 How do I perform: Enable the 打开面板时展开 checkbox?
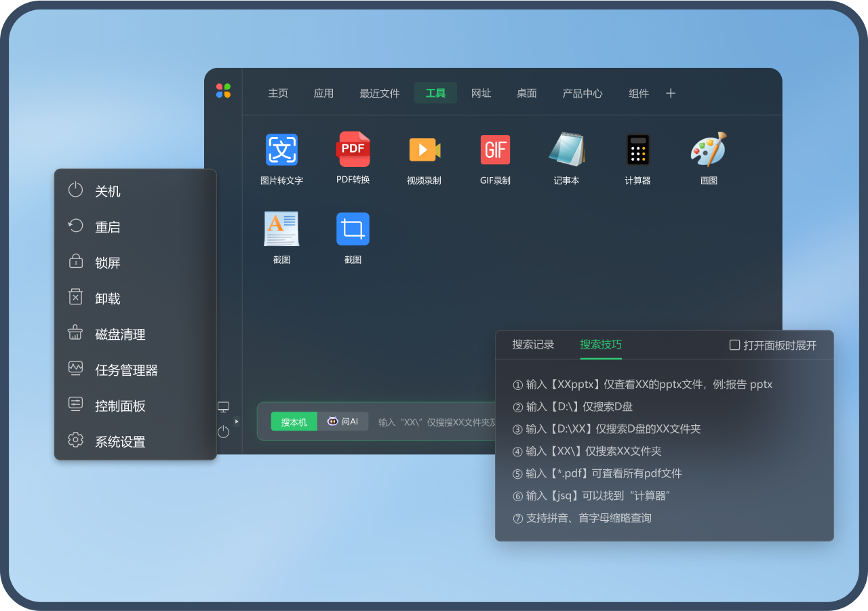point(734,345)
